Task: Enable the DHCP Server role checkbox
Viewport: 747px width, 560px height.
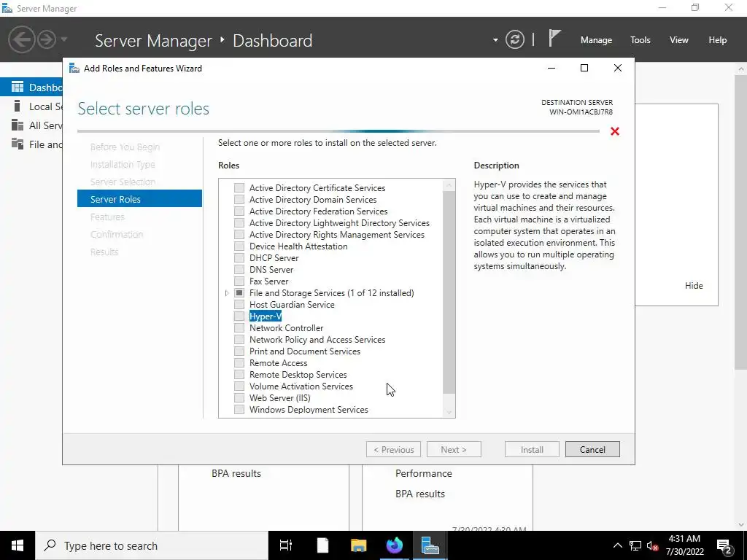Action: [x=239, y=257]
